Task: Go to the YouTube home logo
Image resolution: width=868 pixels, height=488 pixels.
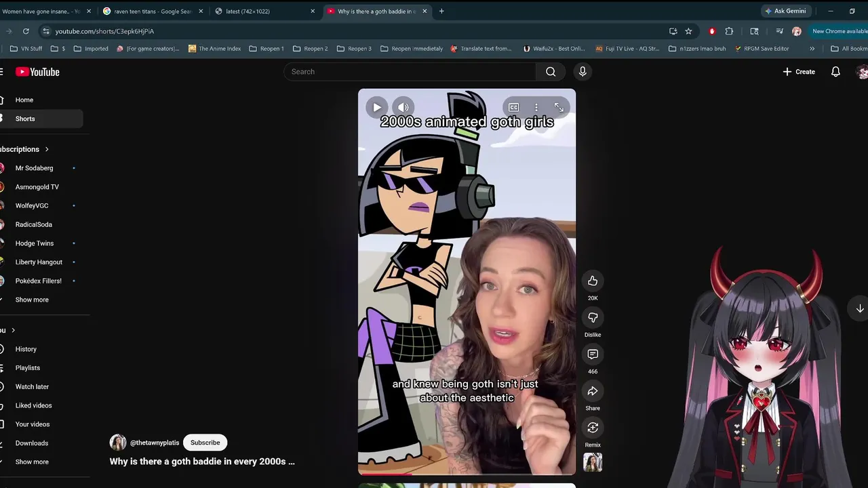Action: point(37,72)
